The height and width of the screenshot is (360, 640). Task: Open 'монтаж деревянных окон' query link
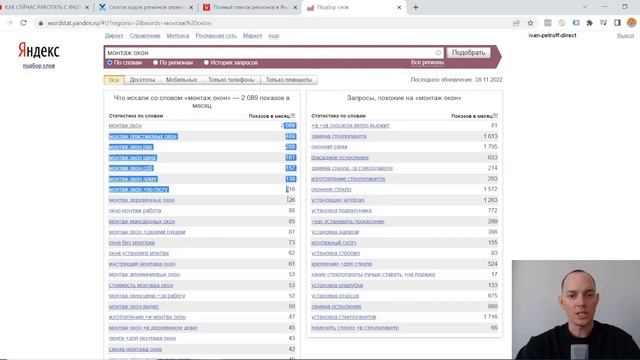(142, 200)
